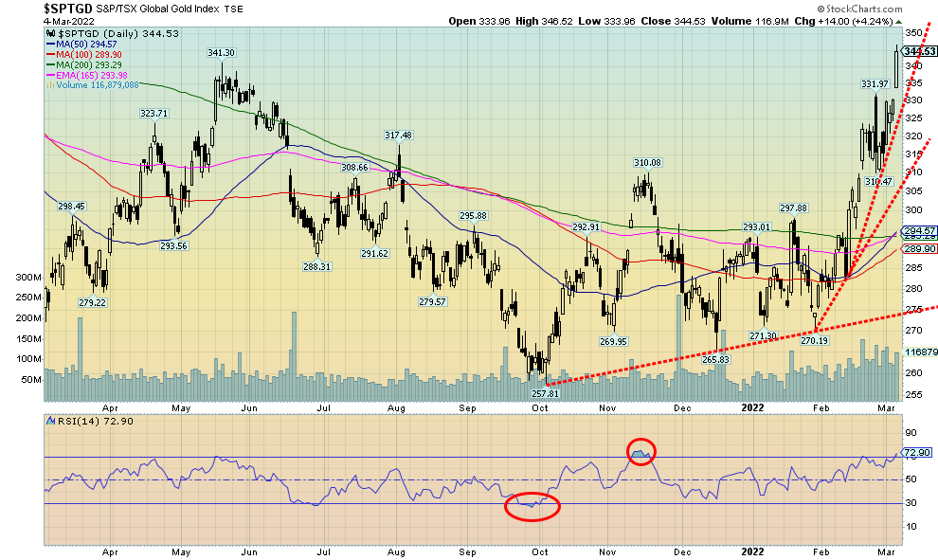The image size is (938, 560).
Task: Click the 344.53 current price tag
Action: coord(917,51)
